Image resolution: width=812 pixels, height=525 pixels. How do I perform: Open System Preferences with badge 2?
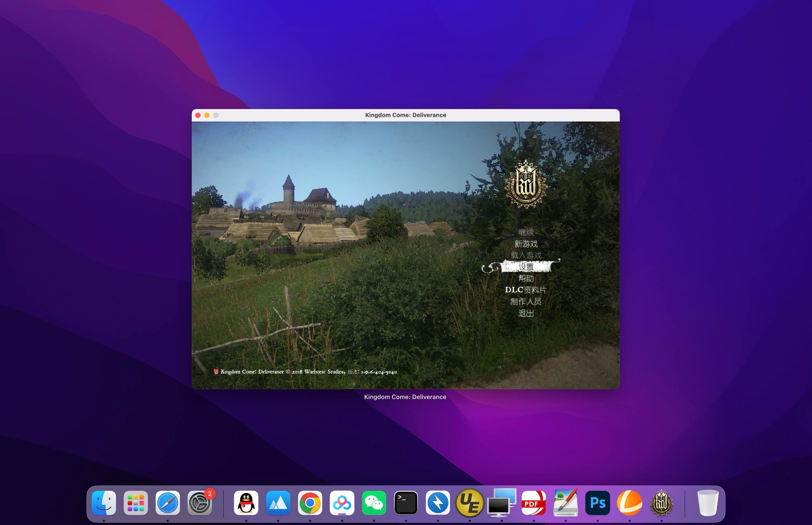200,502
